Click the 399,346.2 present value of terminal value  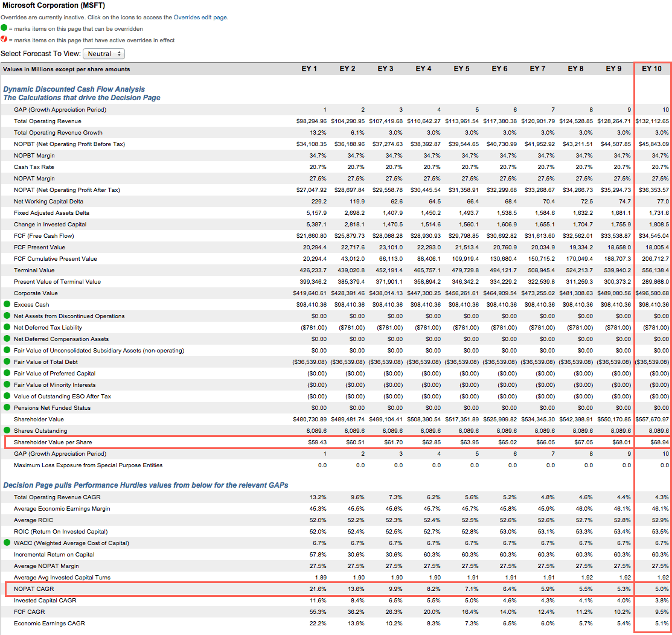pos(313,281)
